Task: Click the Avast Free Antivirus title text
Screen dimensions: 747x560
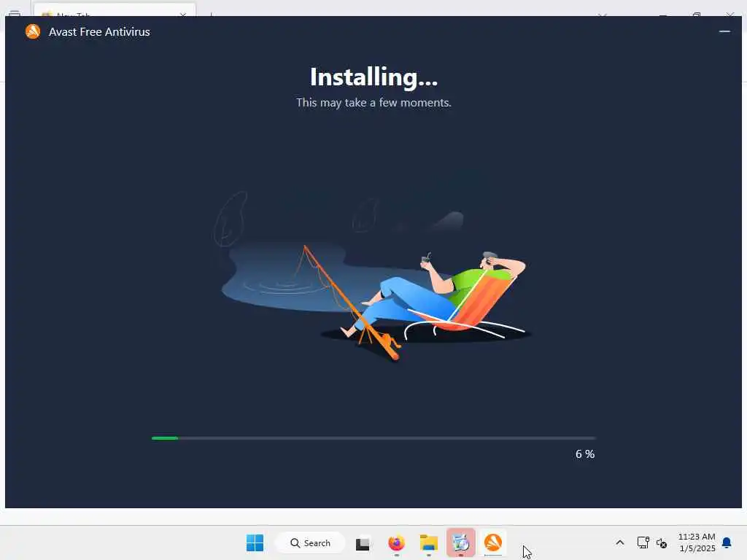Action: [99, 32]
